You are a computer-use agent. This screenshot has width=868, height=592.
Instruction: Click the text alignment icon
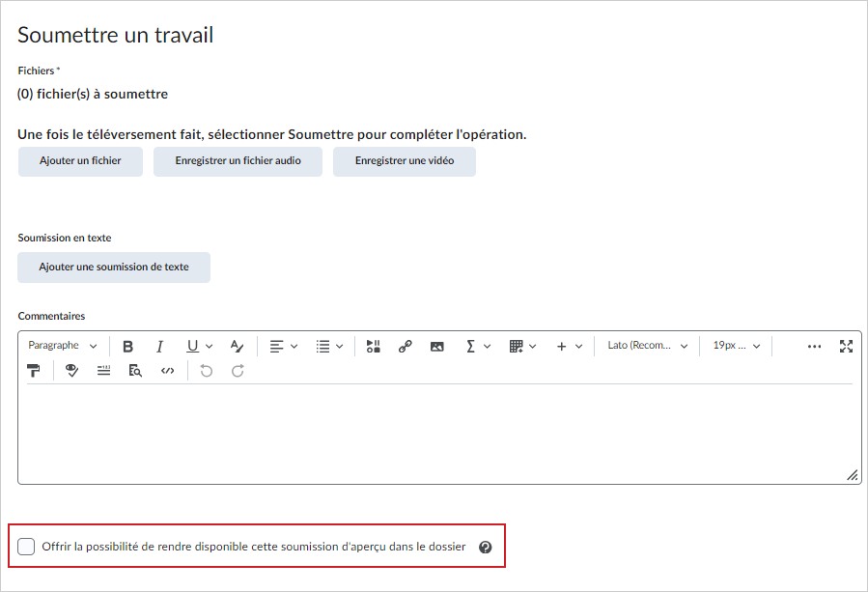[x=276, y=346]
